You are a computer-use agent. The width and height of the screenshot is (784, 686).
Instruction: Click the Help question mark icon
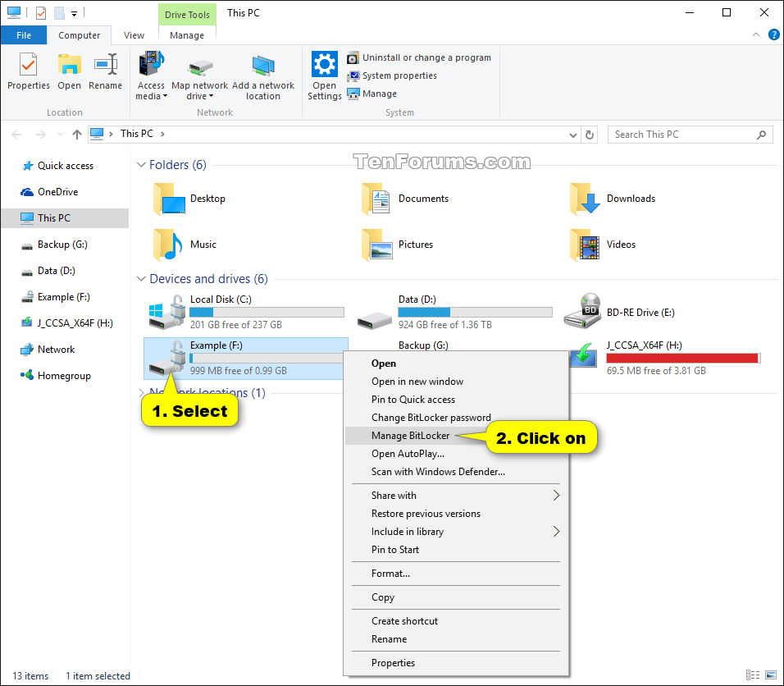[x=774, y=34]
